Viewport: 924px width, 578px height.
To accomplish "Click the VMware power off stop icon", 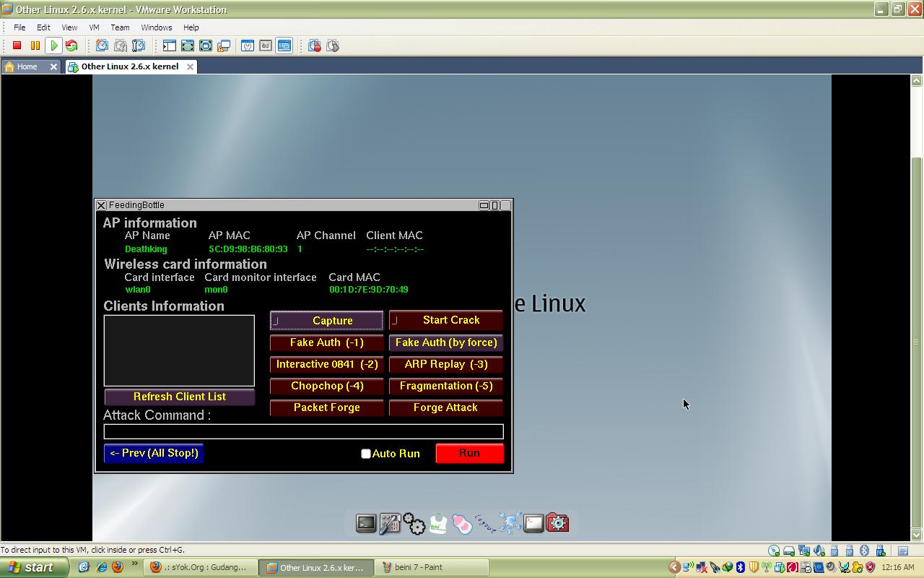I will pos(17,46).
